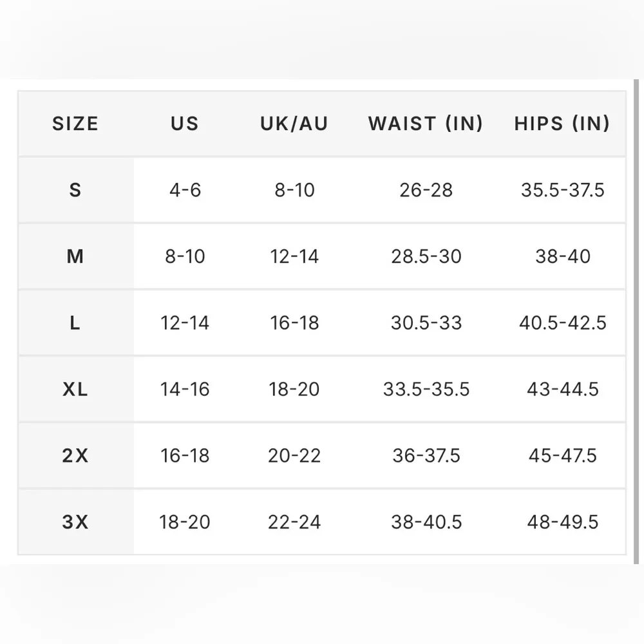Click the US column header
The height and width of the screenshot is (644, 644).
point(185,124)
